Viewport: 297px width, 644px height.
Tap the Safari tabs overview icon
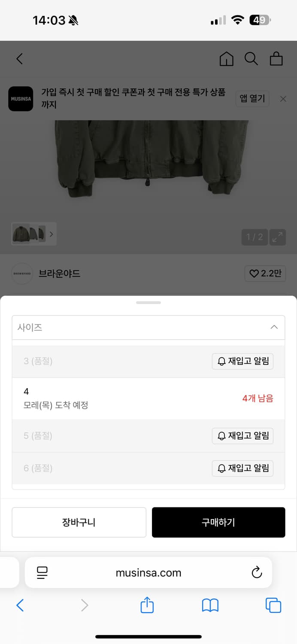point(273,605)
